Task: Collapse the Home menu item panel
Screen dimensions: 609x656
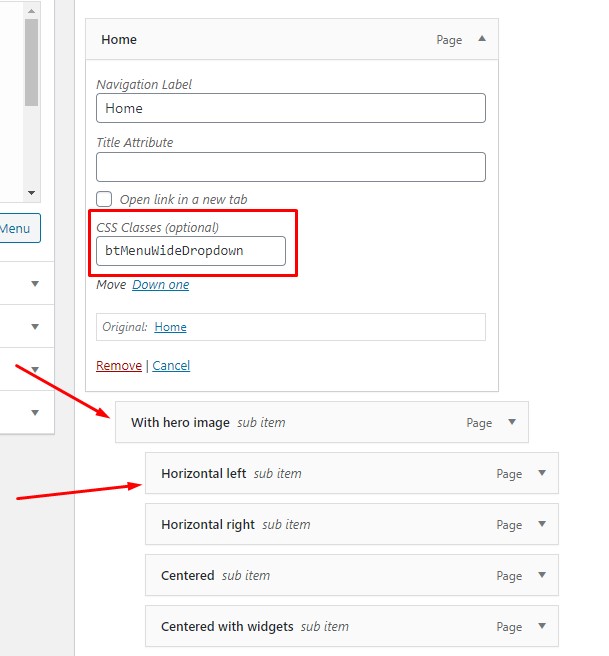Action: 482,38
